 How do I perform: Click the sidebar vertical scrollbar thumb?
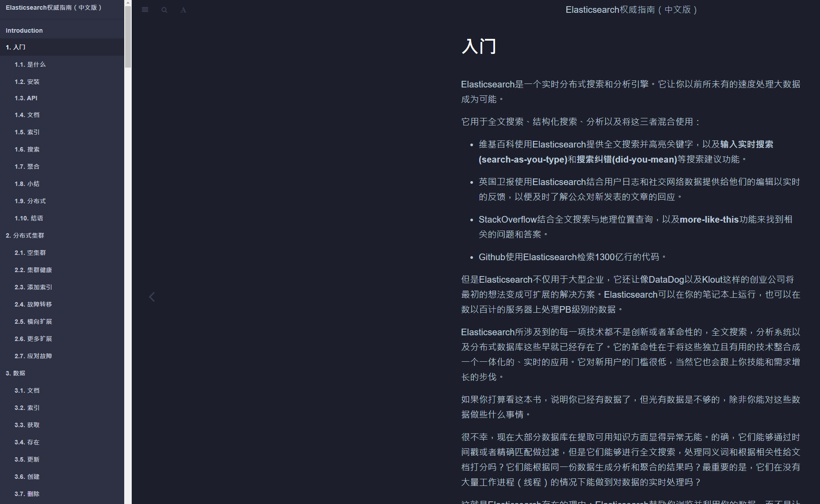tap(128, 36)
